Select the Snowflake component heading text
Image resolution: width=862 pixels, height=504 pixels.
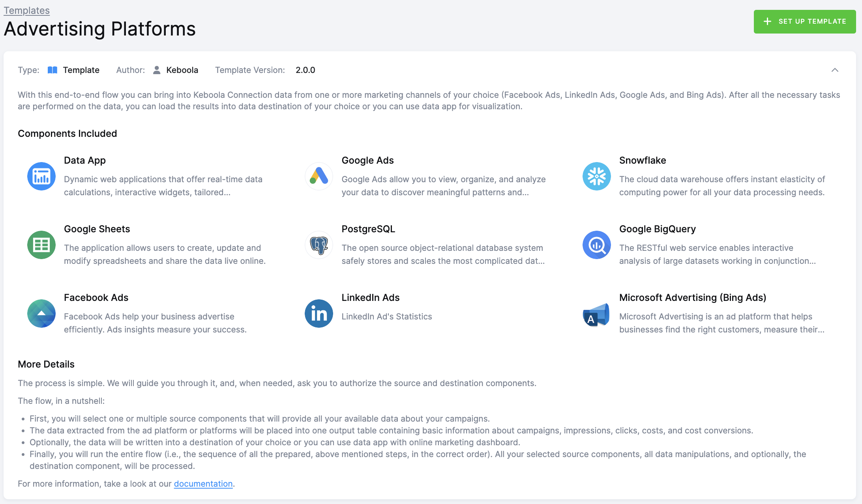click(x=643, y=160)
